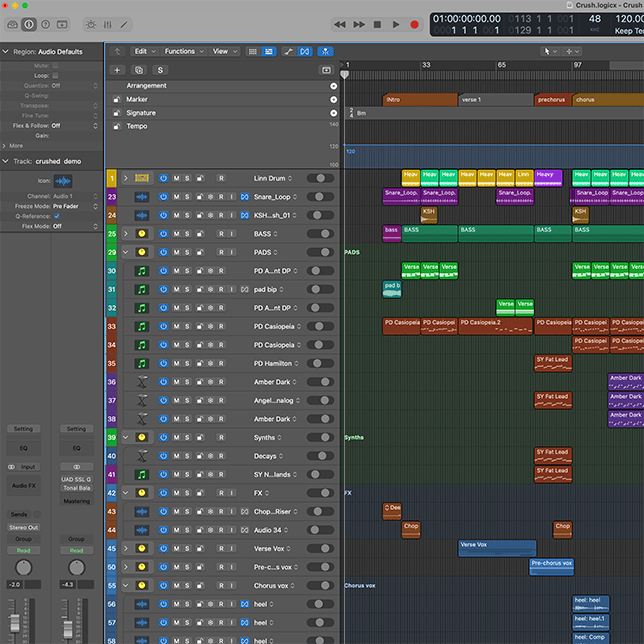Open the Freeze Mode Pre Fader dropdown
The width and height of the screenshot is (644, 644).
[x=75, y=206]
